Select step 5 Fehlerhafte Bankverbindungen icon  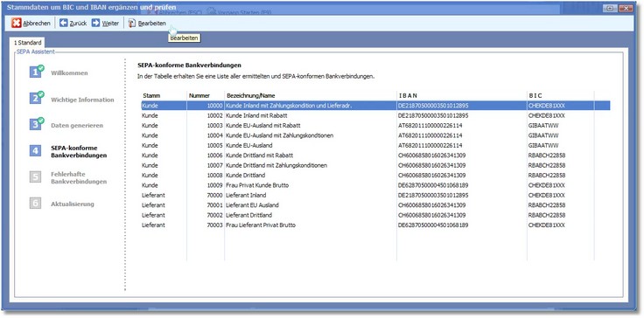pos(35,177)
